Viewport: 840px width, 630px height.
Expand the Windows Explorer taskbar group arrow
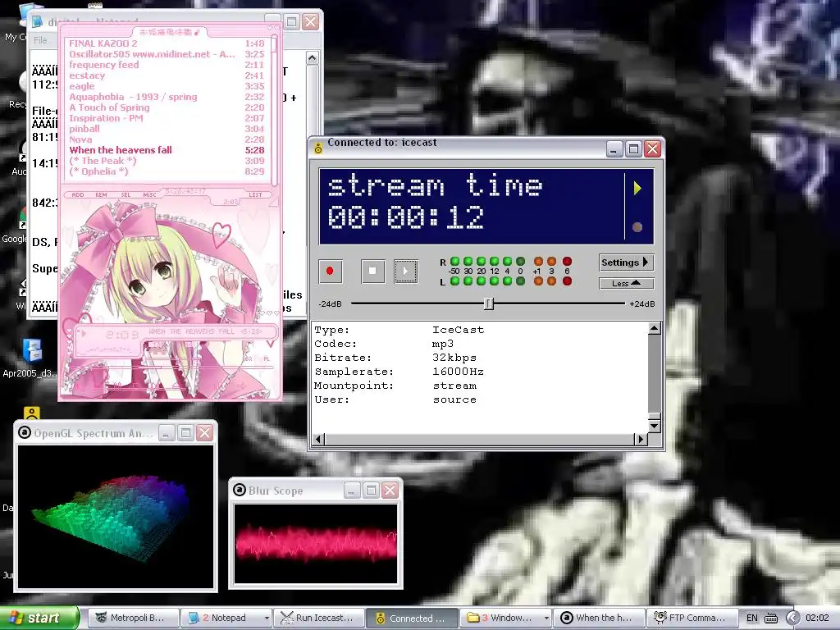pos(546,619)
